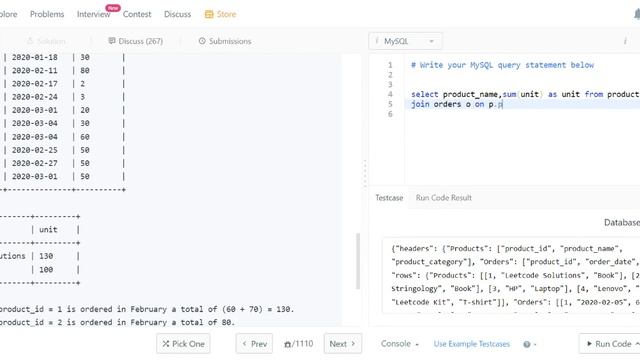Click the info icon at editor top right
The height and width of the screenshot is (360, 640).
pos(625,41)
